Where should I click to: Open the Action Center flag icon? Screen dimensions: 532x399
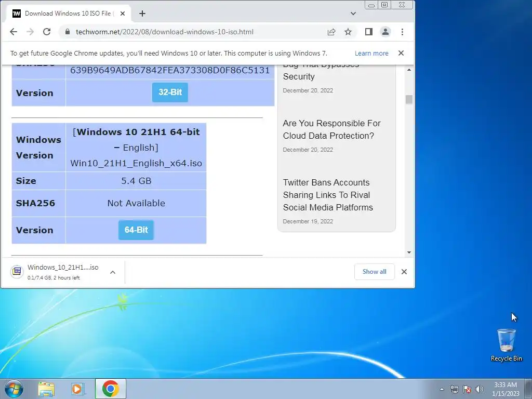[x=467, y=389]
